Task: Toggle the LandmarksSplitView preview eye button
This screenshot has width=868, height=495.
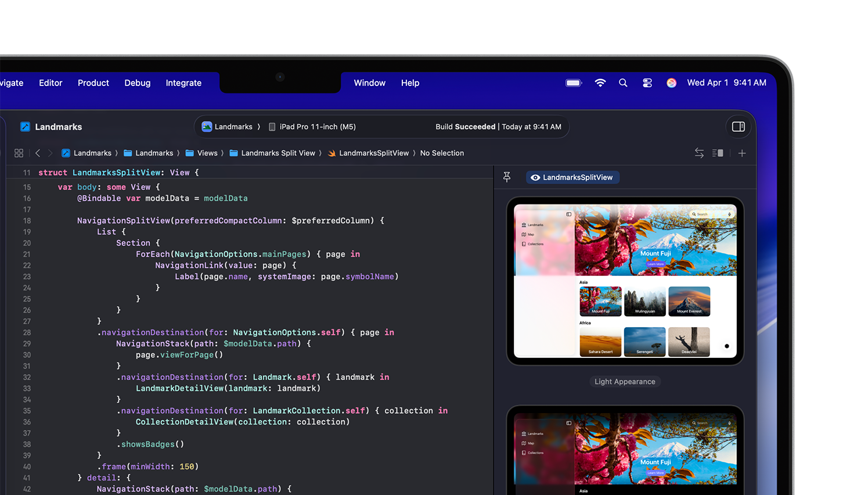Action: 572,177
